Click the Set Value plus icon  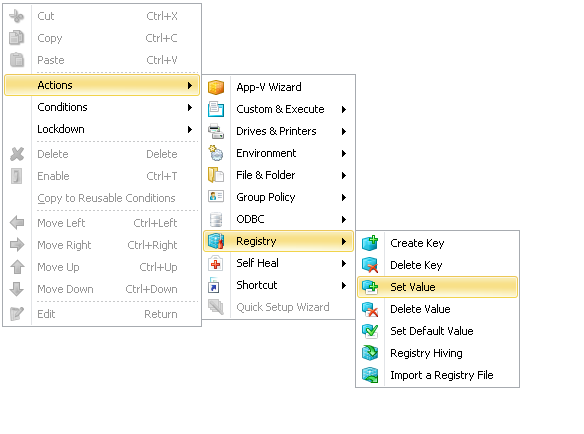click(370, 287)
